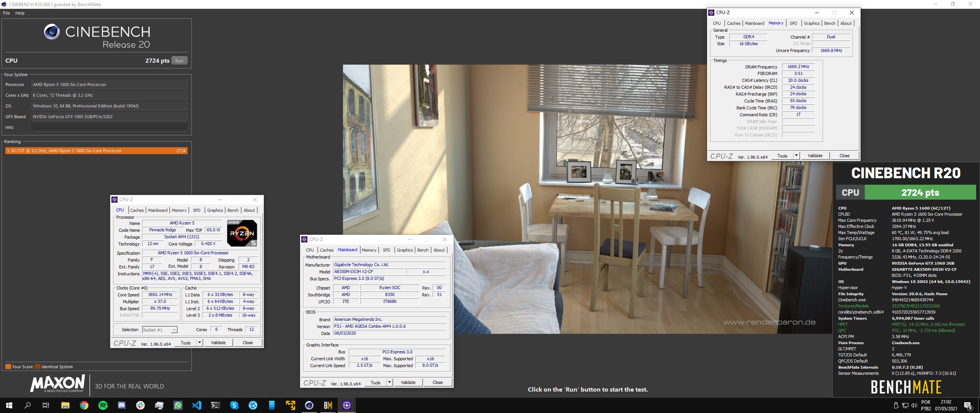
Task: Click the AMD Ryzen 5 logo in CPU-Z
Action: pos(242,233)
